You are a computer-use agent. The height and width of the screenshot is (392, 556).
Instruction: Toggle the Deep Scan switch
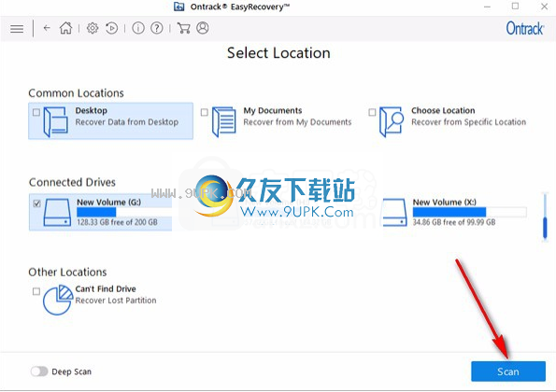coord(39,371)
